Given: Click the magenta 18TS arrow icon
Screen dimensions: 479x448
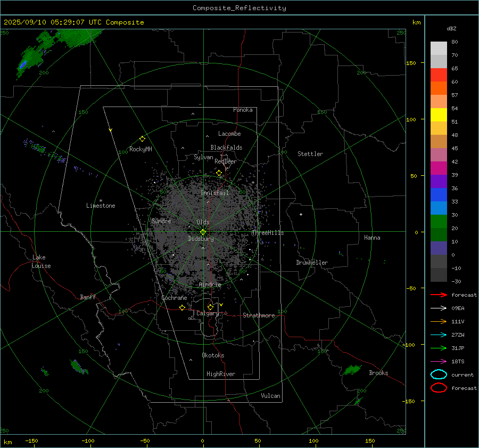Looking at the screenshot, I should pos(439,362).
